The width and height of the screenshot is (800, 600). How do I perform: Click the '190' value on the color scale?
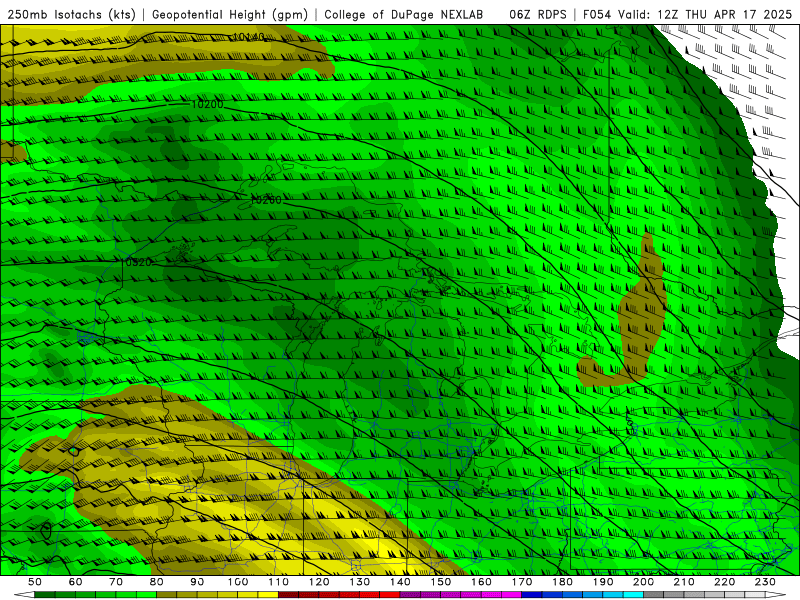coord(603,582)
